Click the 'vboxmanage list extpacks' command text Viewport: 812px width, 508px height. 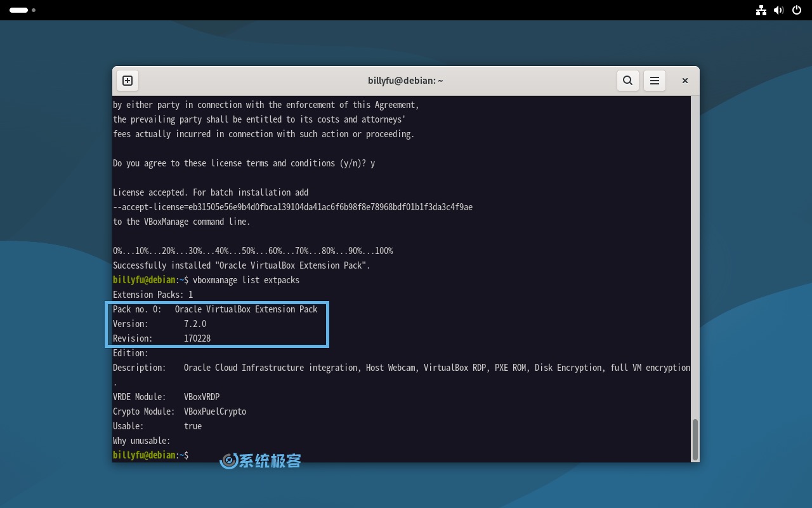246,280
